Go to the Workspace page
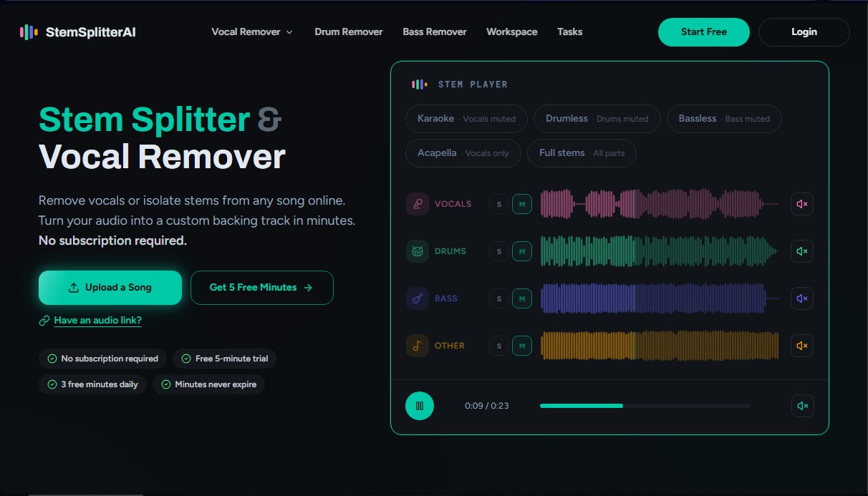 512,31
